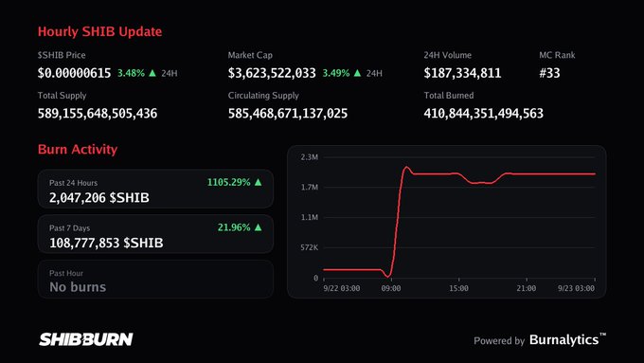Click the Powered by text

point(499,341)
